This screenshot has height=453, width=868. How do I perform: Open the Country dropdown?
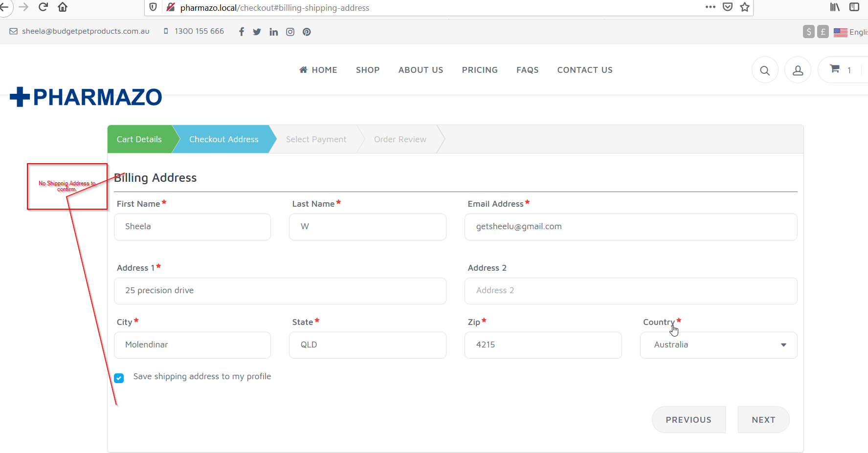coord(719,345)
